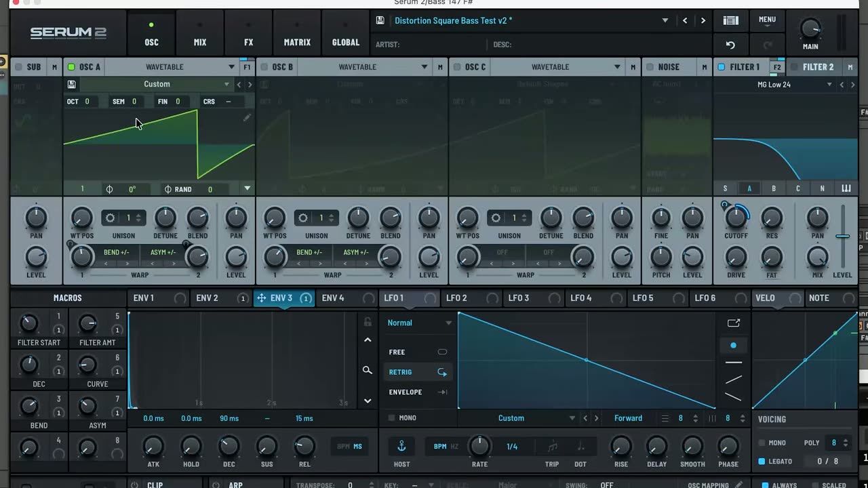Switch to the GLOBAL tab
This screenshot has width=868, height=488.
pyautogui.click(x=346, y=34)
